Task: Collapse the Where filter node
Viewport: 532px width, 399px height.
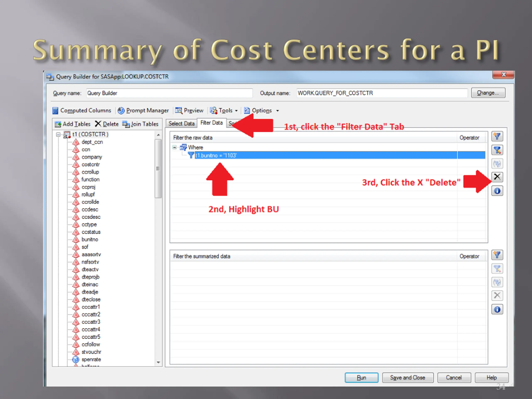Action: (x=175, y=147)
